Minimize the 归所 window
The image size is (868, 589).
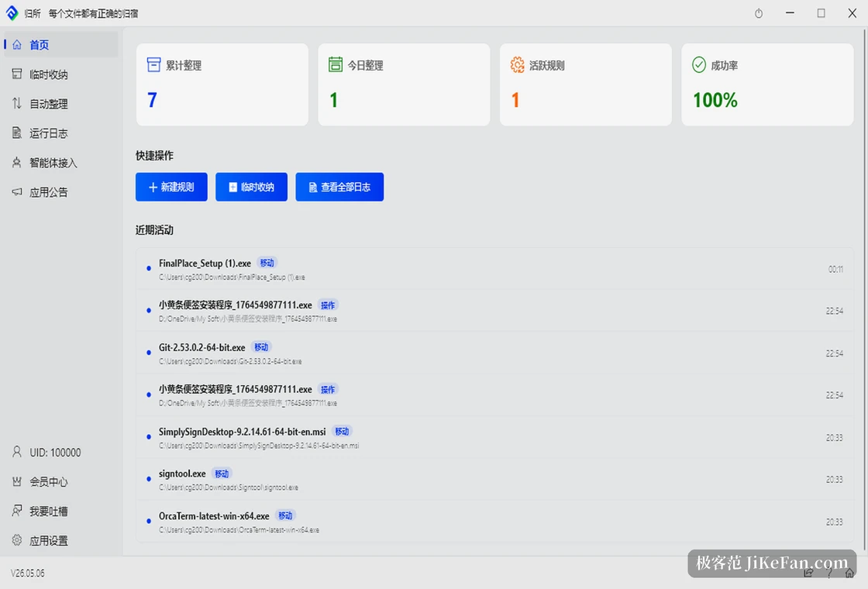(x=790, y=13)
